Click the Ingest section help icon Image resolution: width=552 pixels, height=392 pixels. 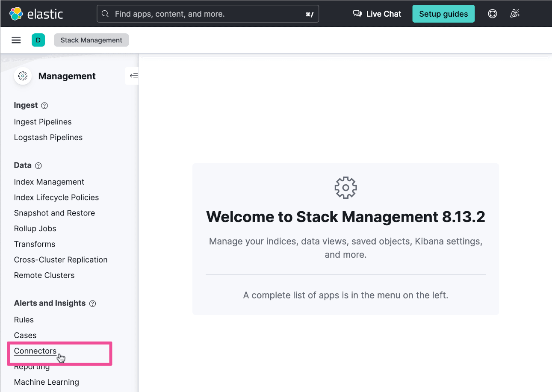coord(44,106)
